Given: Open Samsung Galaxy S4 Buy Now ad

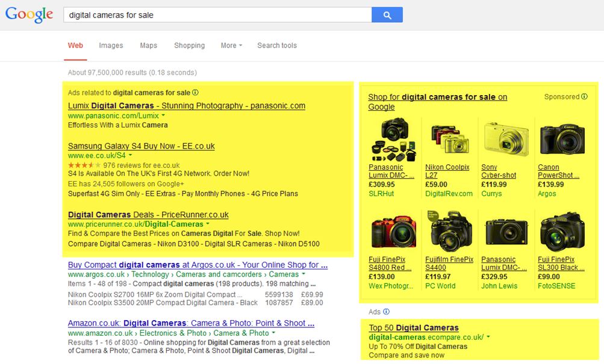Looking at the screenshot, I should tap(142, 146).
